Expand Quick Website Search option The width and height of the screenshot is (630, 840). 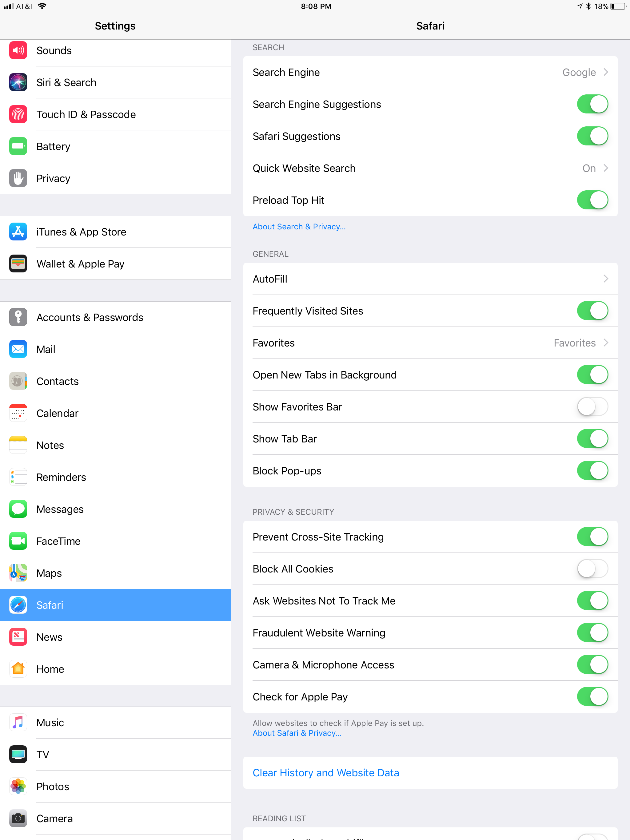[430, 168]
